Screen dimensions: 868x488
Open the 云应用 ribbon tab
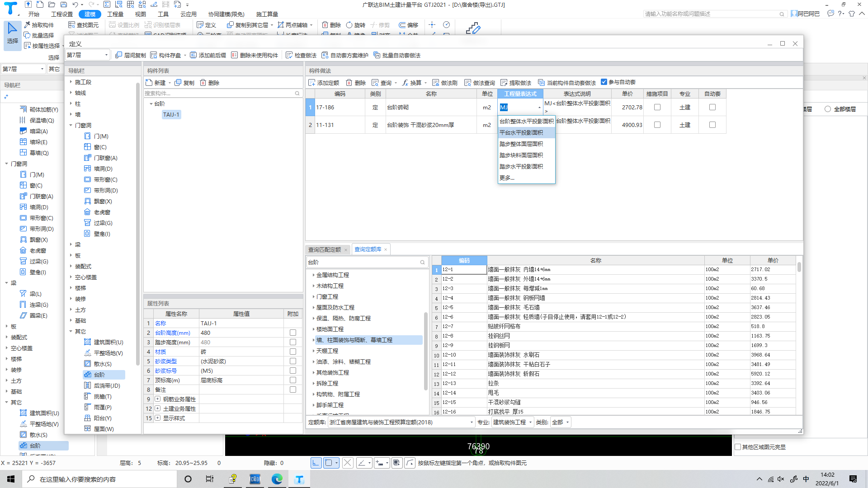tap(189, 14)
